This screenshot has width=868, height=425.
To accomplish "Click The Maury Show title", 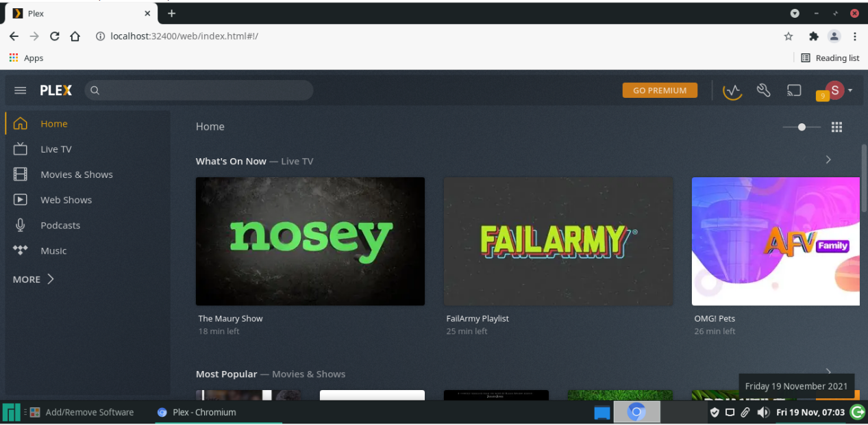I will click(230, 318).
